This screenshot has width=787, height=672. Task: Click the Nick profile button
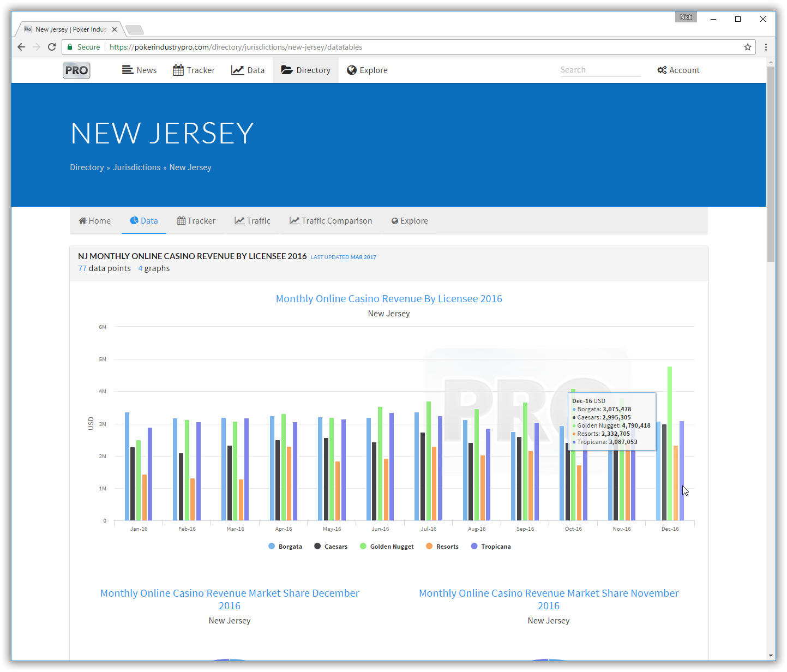point(686,17)
